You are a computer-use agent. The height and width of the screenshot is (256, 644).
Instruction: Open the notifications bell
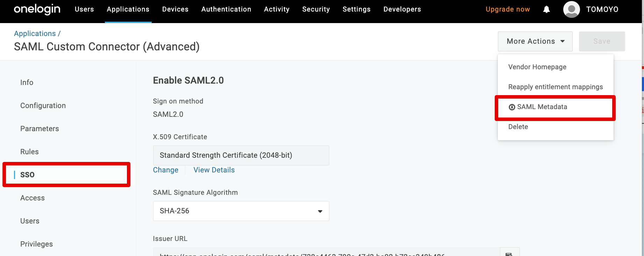pyautogui.click(x=546, y=9)
